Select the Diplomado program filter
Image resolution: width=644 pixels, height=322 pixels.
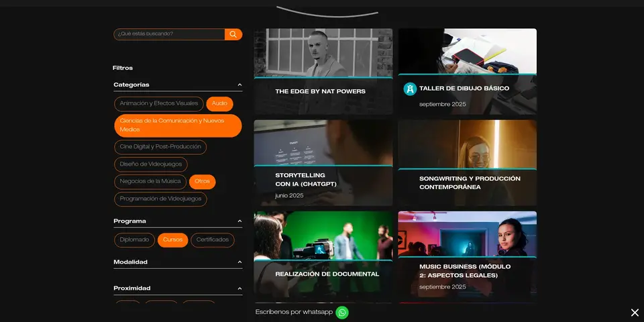135,240
